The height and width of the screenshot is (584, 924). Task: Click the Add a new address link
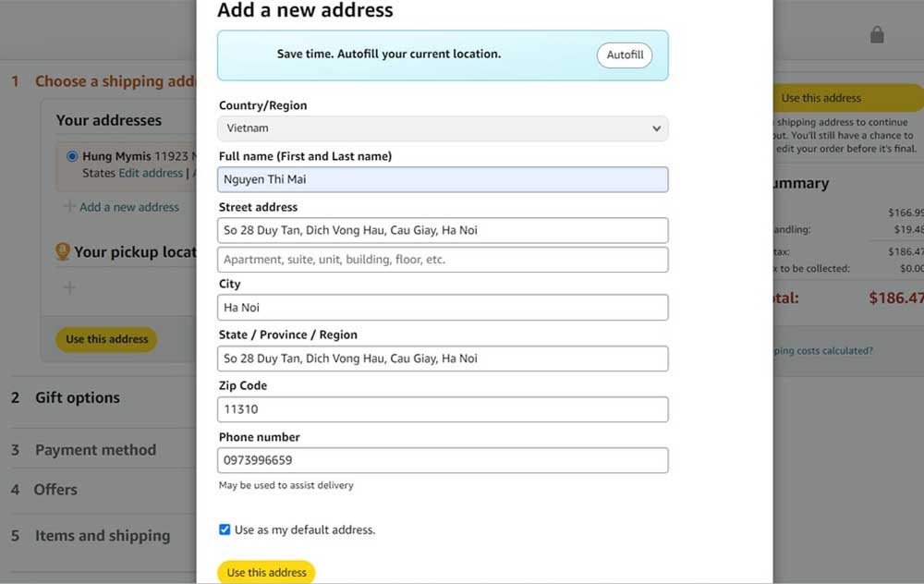129,207
